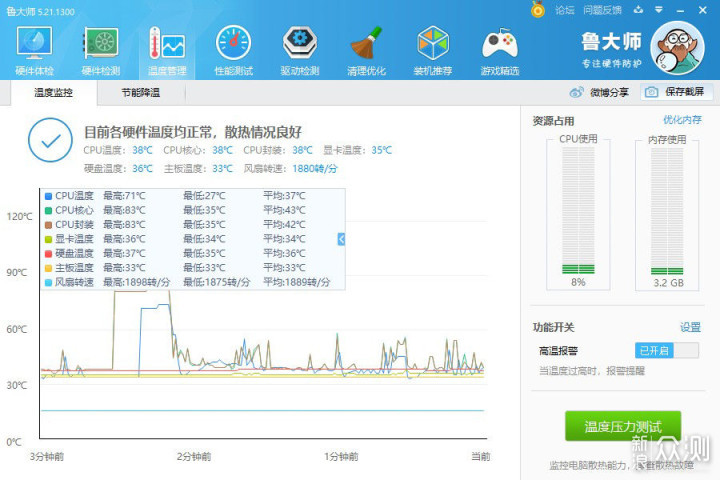The height and width of the screenshot is (480, 720).
Task: Click the 鲁大师 mascot avatar
Action: click(678, 48)
